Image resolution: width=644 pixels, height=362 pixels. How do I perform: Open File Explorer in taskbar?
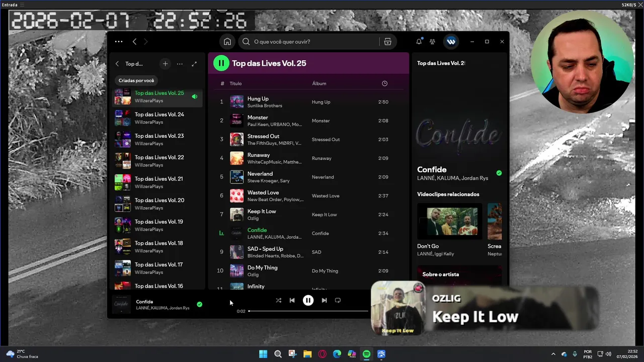coord(307,354)
